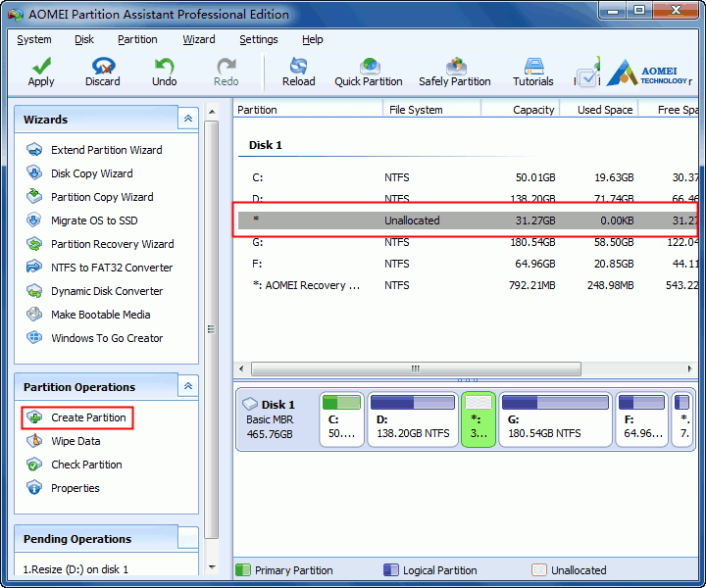Click G: 180.54GB block in disk map
Viewport: 706px width, 588px height.
[x=556, y=419]
